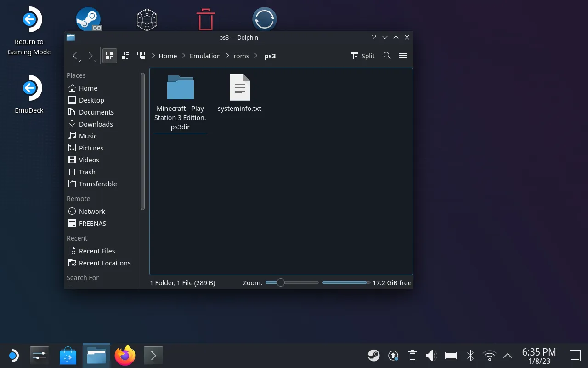Toggle Split view in Dolphin

pyautogui.click(x=363, y=56)
